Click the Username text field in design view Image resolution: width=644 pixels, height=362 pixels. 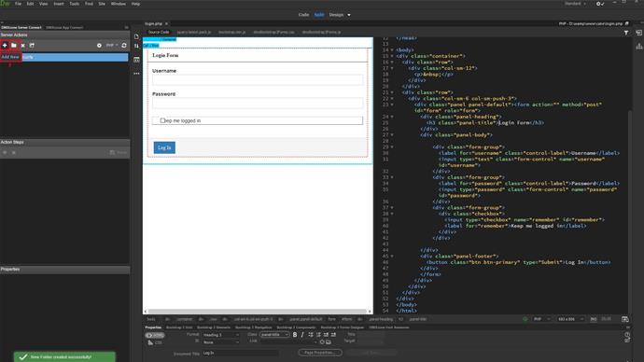point(258,79)
